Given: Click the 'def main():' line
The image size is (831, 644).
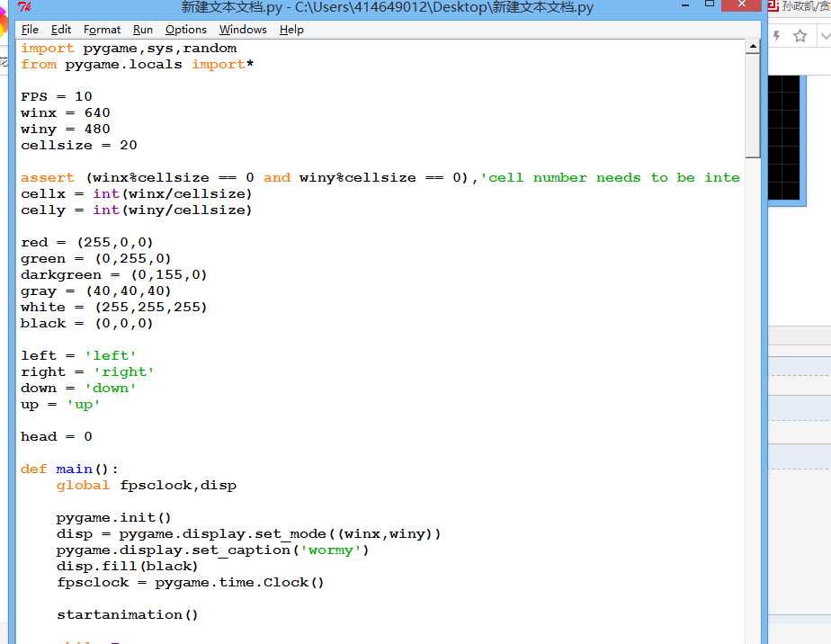Looking at the screenshot, I should point(69,470).
